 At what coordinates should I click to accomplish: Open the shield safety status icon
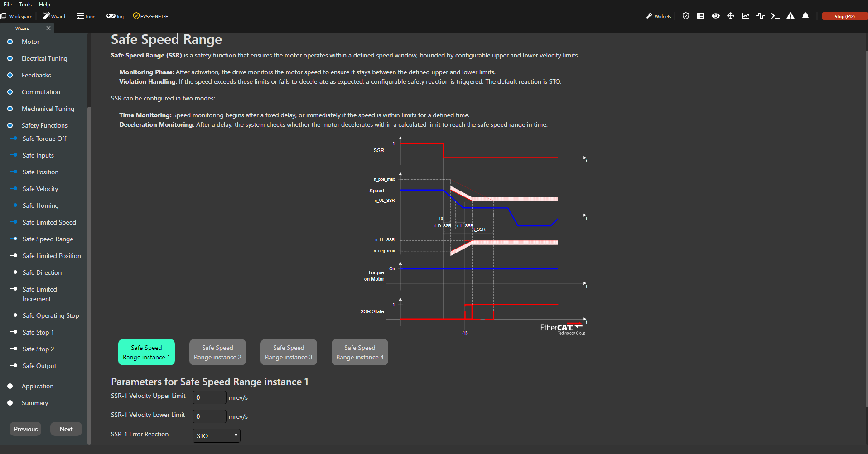[686, 16]
